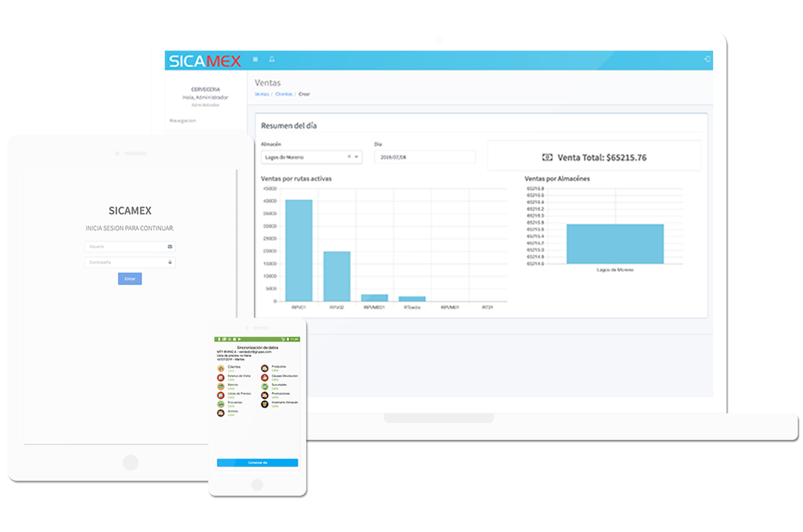
Task: Tap the Comenzar día button on phone
Action: [257, 463]
